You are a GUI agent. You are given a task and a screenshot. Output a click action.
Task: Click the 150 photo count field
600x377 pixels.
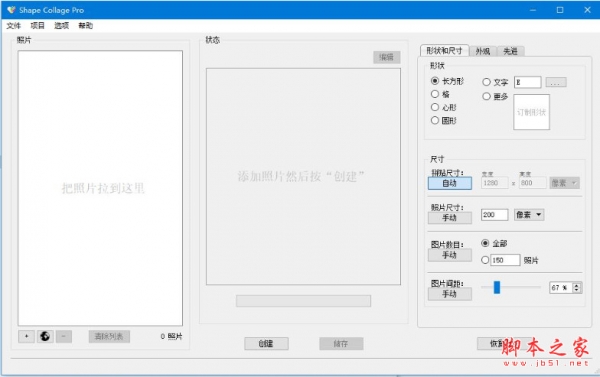505,260
